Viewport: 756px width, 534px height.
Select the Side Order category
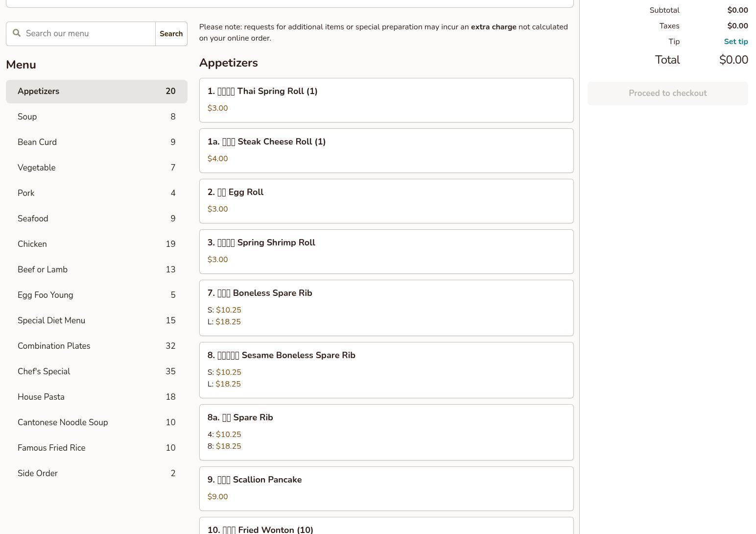(x=96, y=474)
